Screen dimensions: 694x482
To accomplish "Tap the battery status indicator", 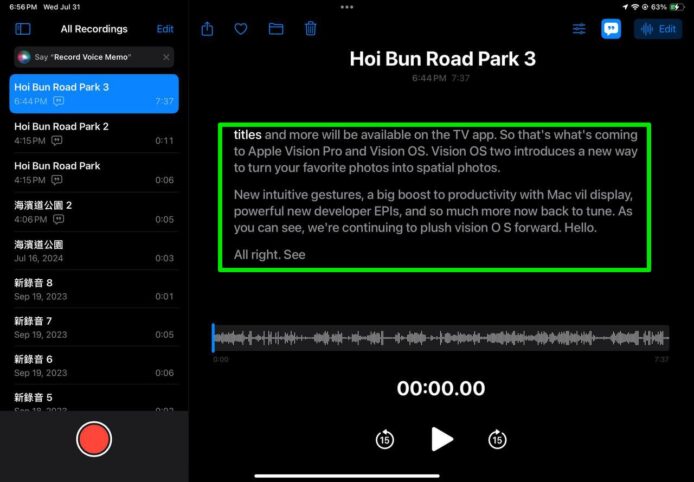I will pos(677,7).
